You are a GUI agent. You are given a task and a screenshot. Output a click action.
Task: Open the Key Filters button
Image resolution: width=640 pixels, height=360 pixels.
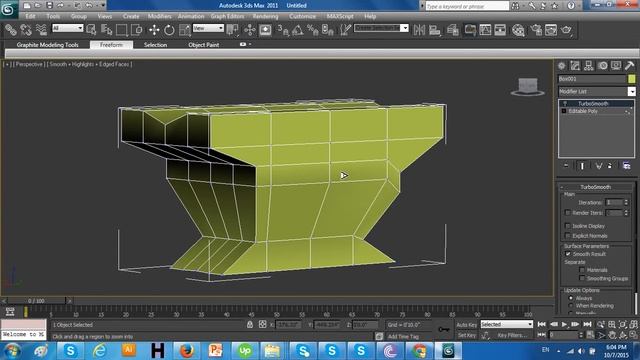511,335
